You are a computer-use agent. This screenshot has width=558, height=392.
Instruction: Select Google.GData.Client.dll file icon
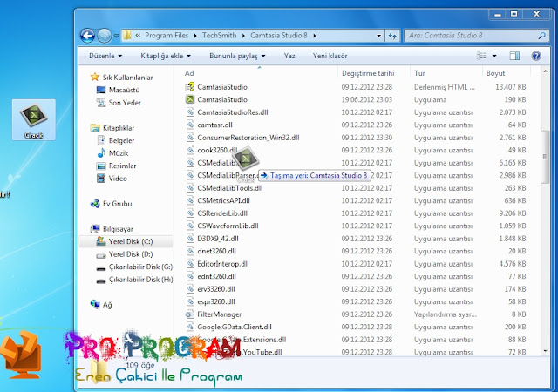[x=190, y=327]
